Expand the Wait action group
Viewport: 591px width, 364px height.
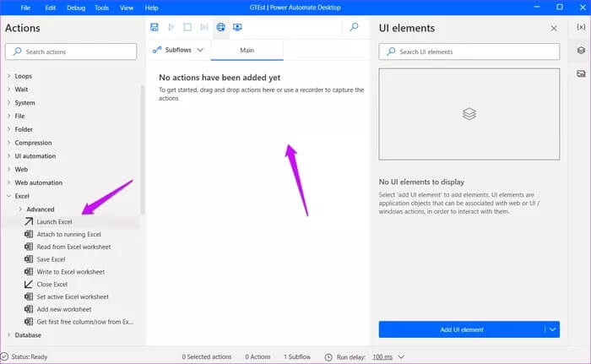[8, 89]
